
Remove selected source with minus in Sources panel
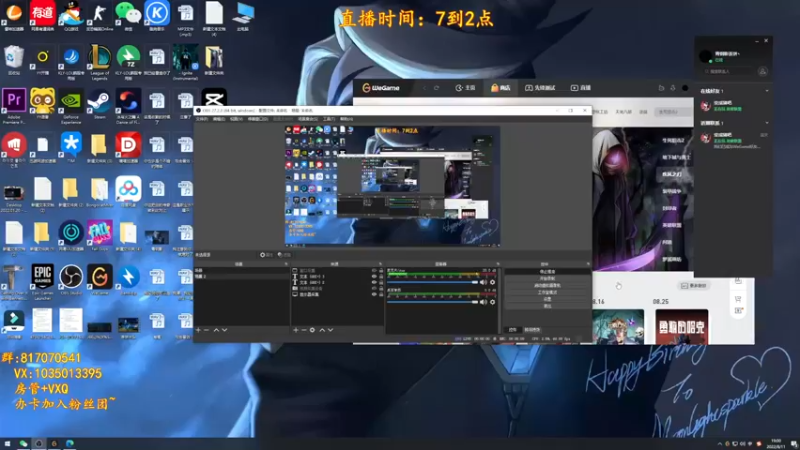[x=304, y=330]
